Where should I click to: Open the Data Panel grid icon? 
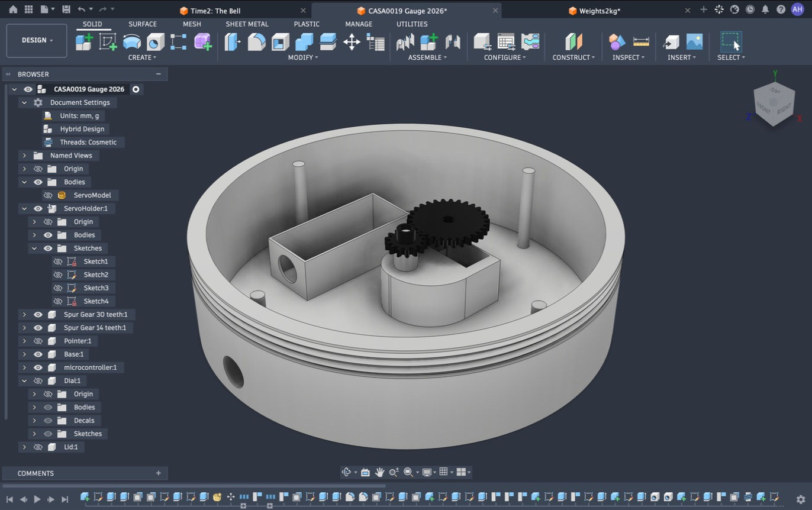click(28, 9)
